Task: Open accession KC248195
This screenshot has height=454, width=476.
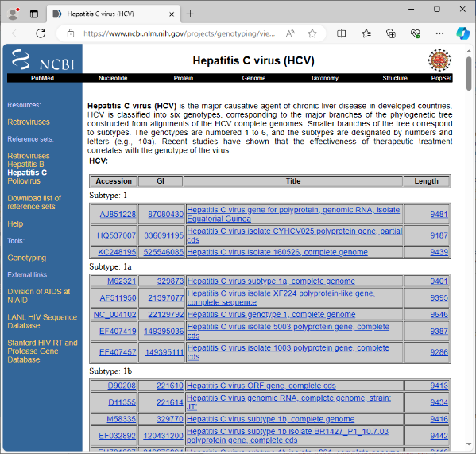Action: point(117,252)
